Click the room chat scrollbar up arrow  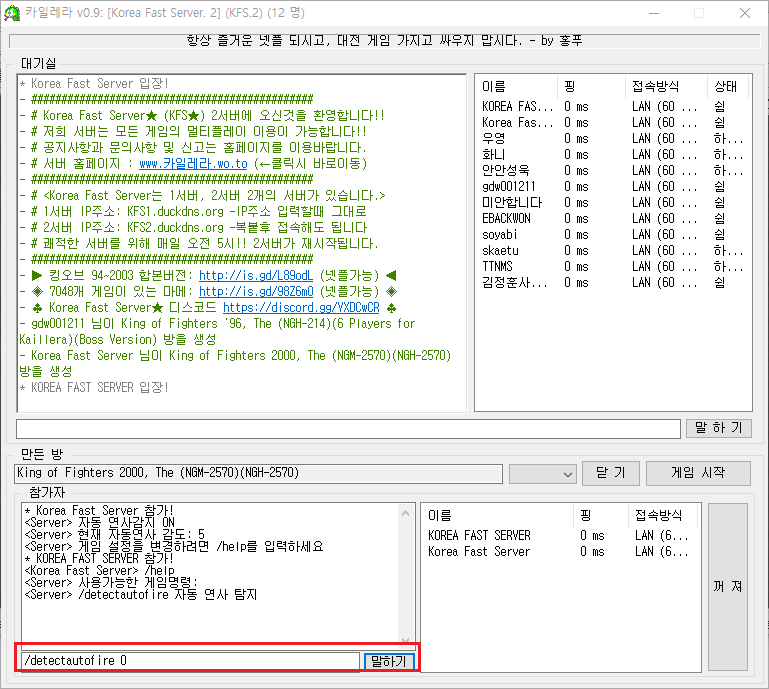click(x=406, y=513)
